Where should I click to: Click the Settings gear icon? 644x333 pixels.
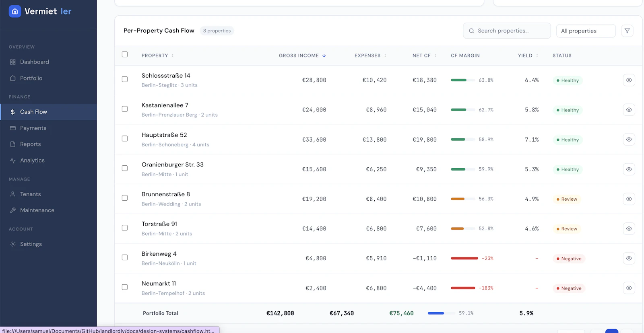tap(13, 244)
